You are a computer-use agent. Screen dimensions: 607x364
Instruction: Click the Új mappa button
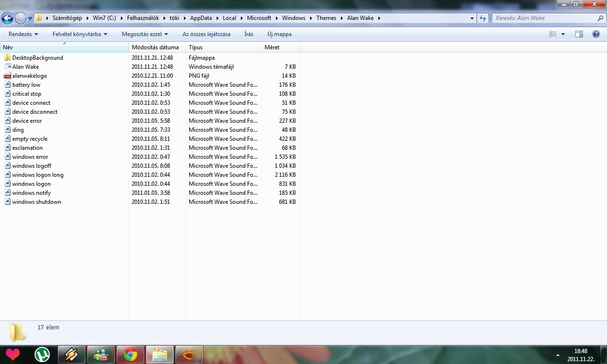pos(279,34)
